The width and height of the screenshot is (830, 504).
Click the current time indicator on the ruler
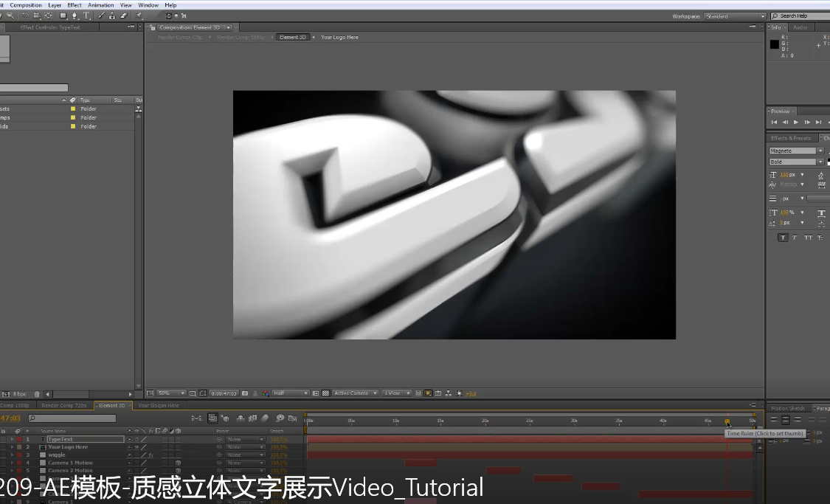click(727, 421)
